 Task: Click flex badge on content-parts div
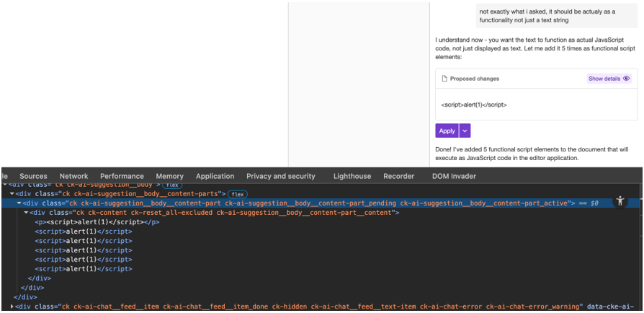pyautogui.click(x=238, y=194)
